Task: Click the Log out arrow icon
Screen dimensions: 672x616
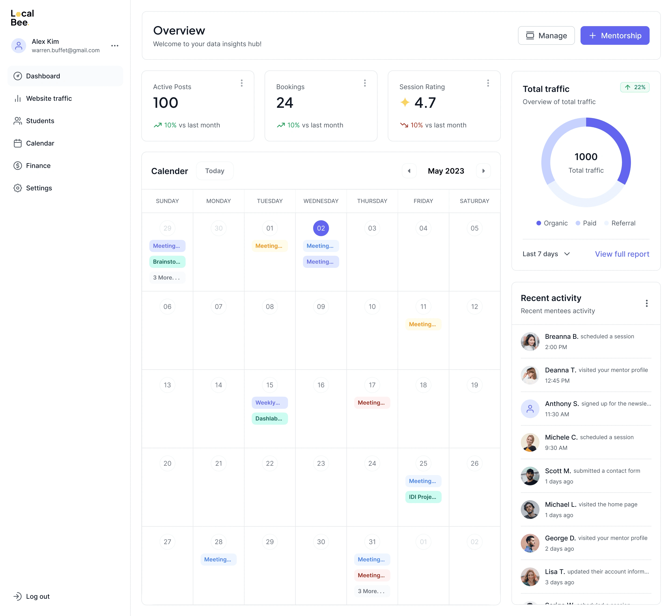Action: [x=18, y=596]
